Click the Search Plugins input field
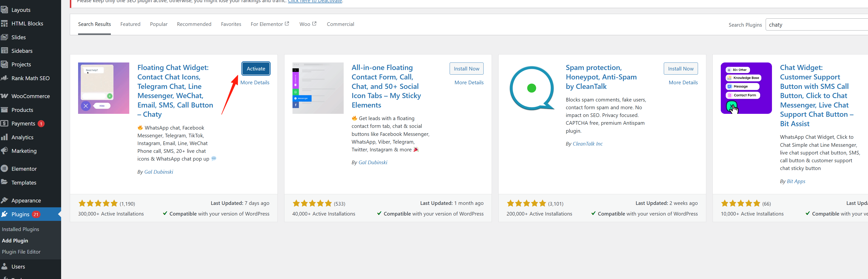 pyautogui.click(x=815, y=25)
